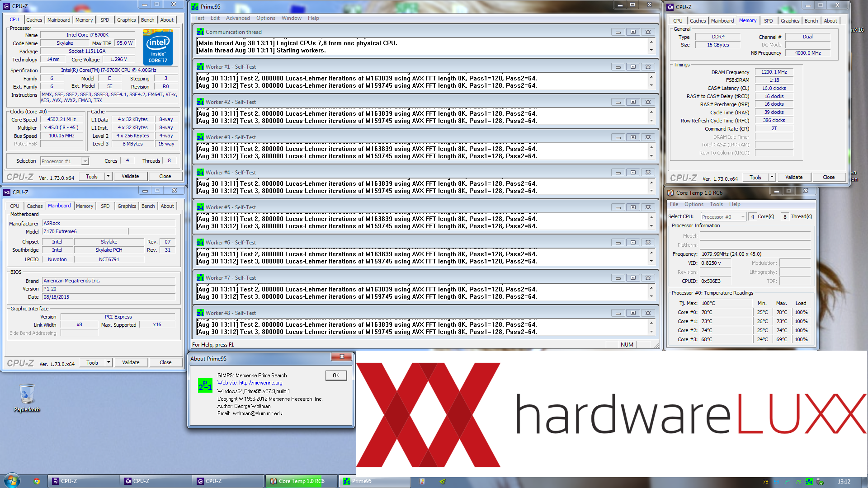Click the green Prime95 icon in About dialog

pos(205,385)
